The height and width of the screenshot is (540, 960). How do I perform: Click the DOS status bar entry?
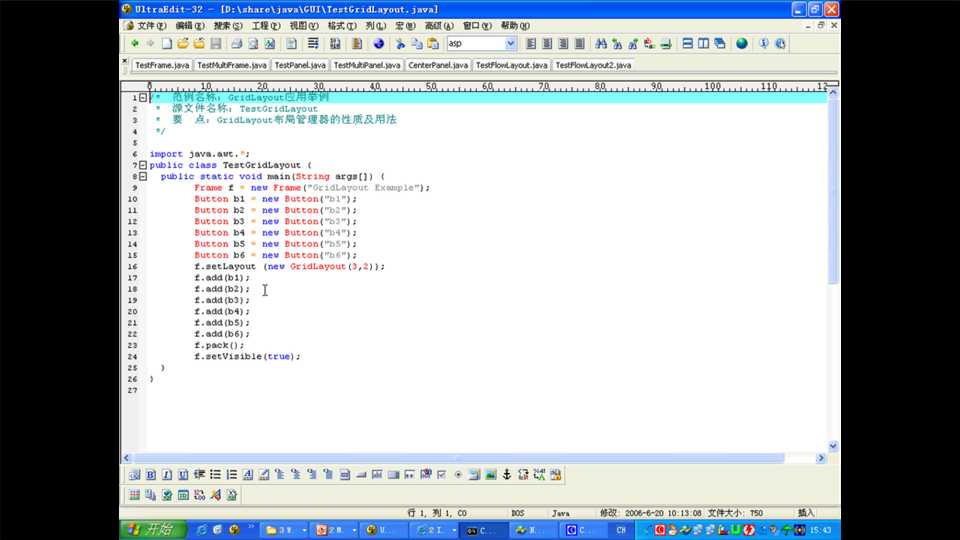tap(517, 513)
